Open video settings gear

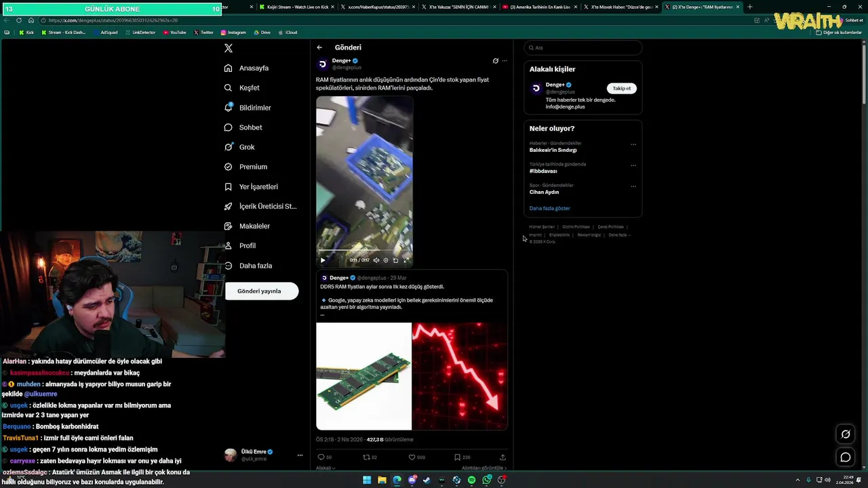(x=386, y=260)
